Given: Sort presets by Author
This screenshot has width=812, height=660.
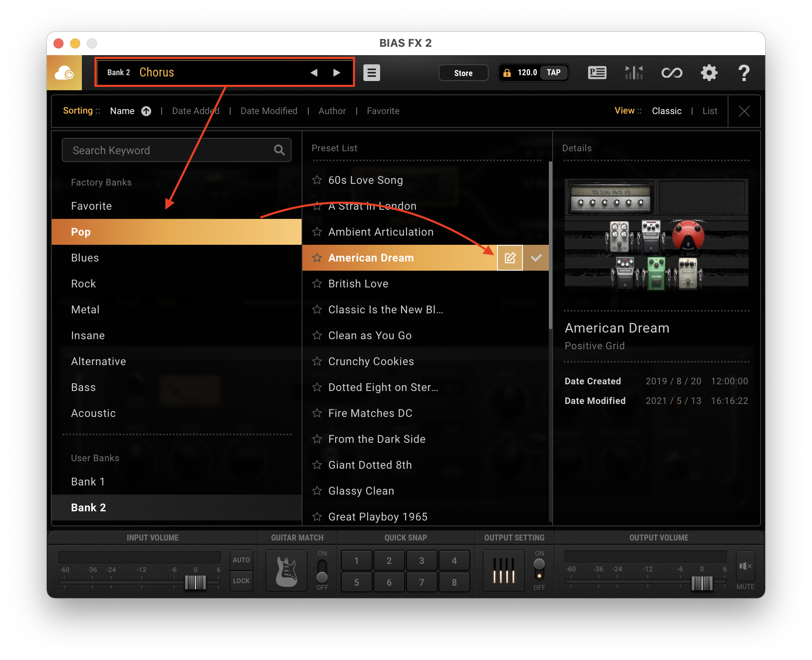Looking at the screenshot, I should 332,111.
